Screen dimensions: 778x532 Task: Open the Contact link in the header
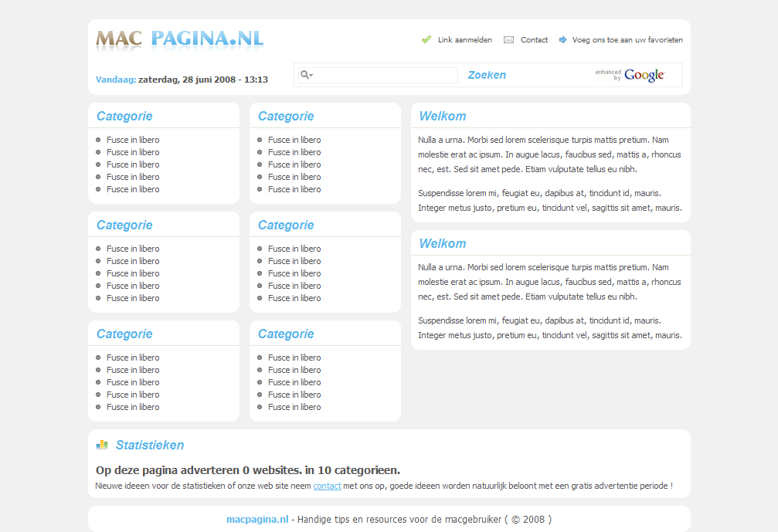[534, 39]
